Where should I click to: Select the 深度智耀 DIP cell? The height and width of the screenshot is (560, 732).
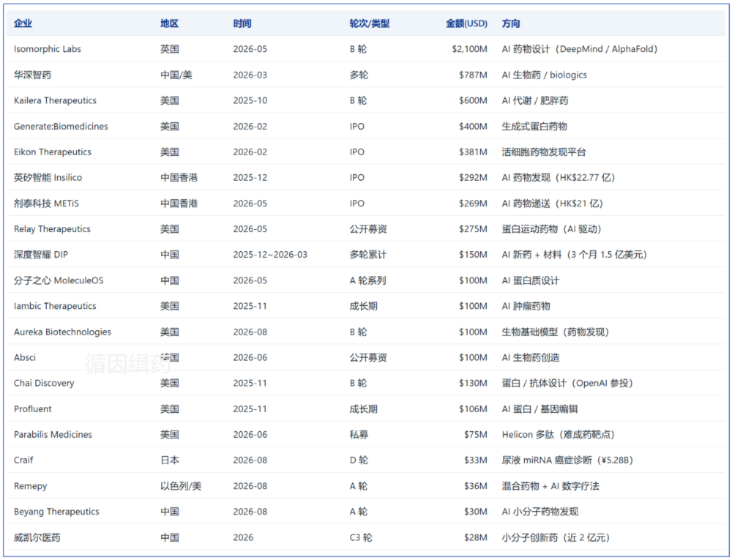click(x=40, y=254)
